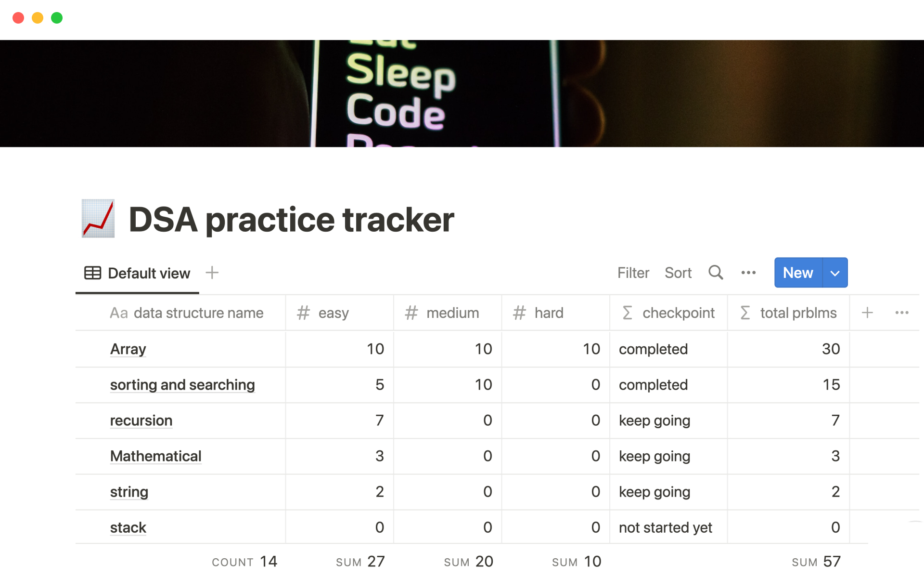Open the Sort menu
Viewport: 924px width, 578px height.
[x=678, y=273]
